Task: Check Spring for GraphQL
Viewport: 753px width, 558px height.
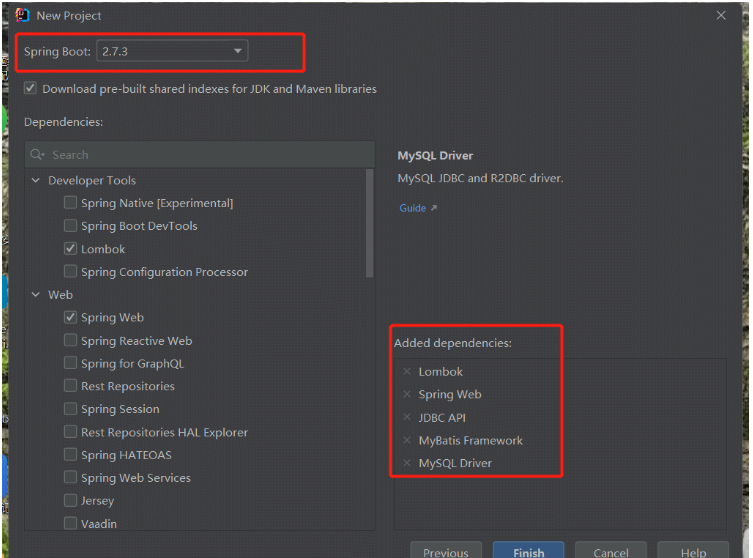Action: (x=70, y=363)
